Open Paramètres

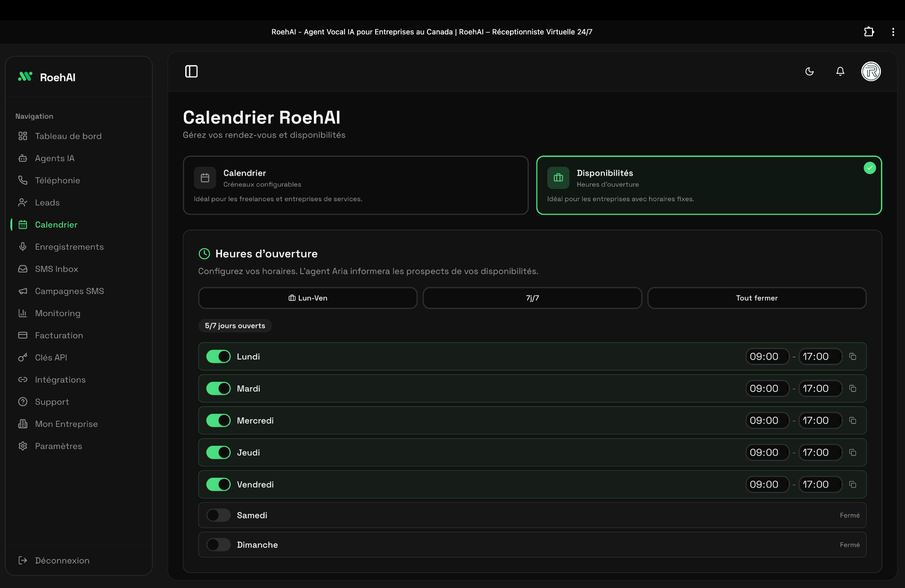pos(79,446)
